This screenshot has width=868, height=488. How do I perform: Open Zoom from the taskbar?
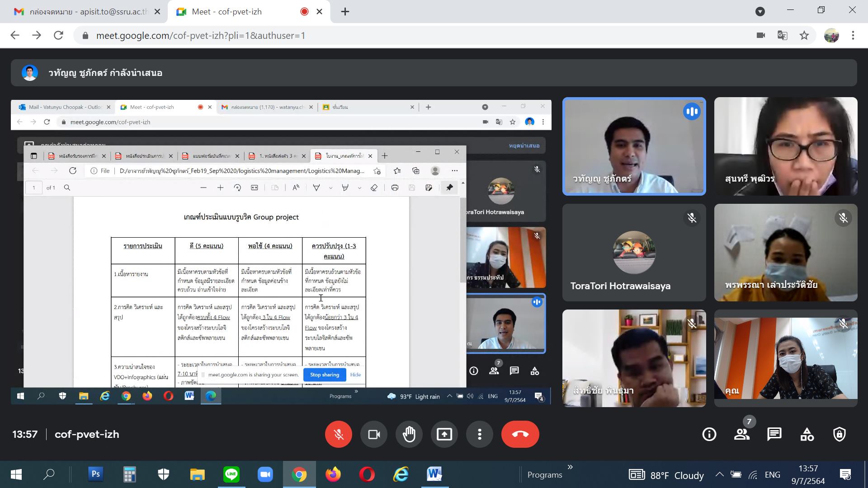[x=265, y=474]
